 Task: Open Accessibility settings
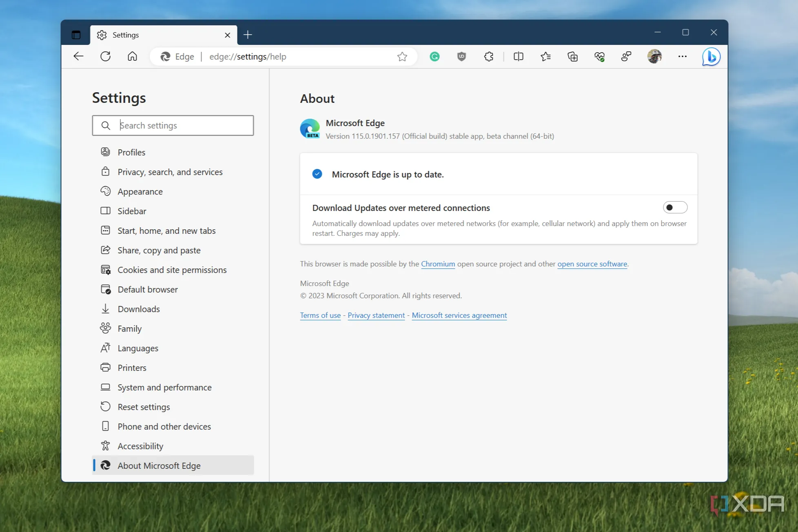(173, 446)
